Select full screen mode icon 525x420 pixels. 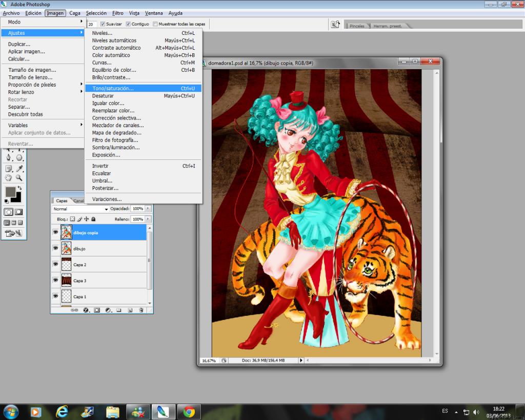(x=21, y=223)
